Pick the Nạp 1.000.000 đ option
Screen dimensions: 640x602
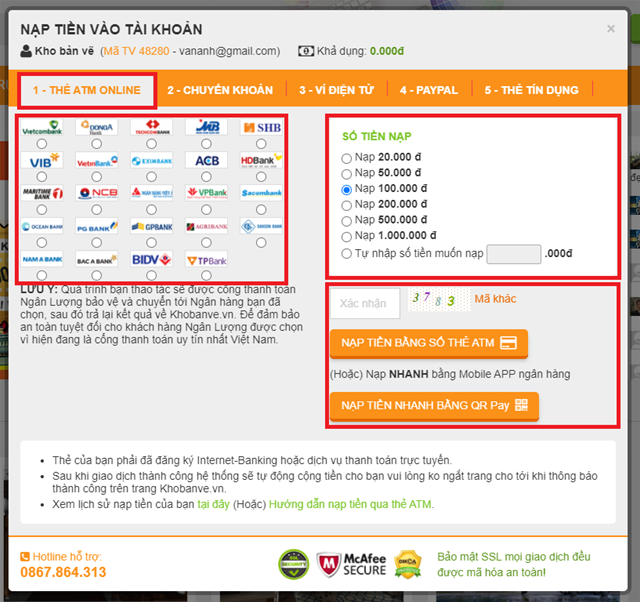point(347,237)
